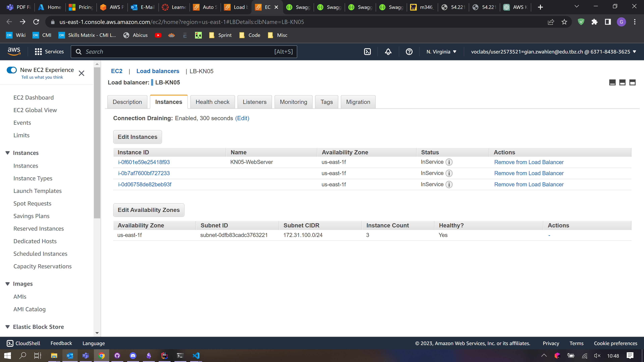Viewport: 644px width, 362px height.
Task: Open the notifications bell icon
Action: click(388, 52)
